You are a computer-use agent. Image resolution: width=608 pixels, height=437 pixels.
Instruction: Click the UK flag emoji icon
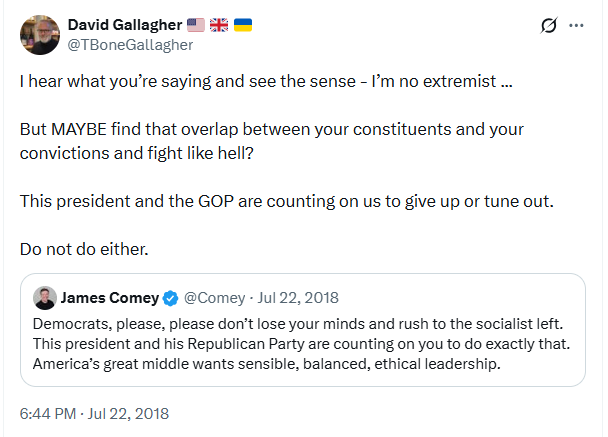tap(218, 25)
